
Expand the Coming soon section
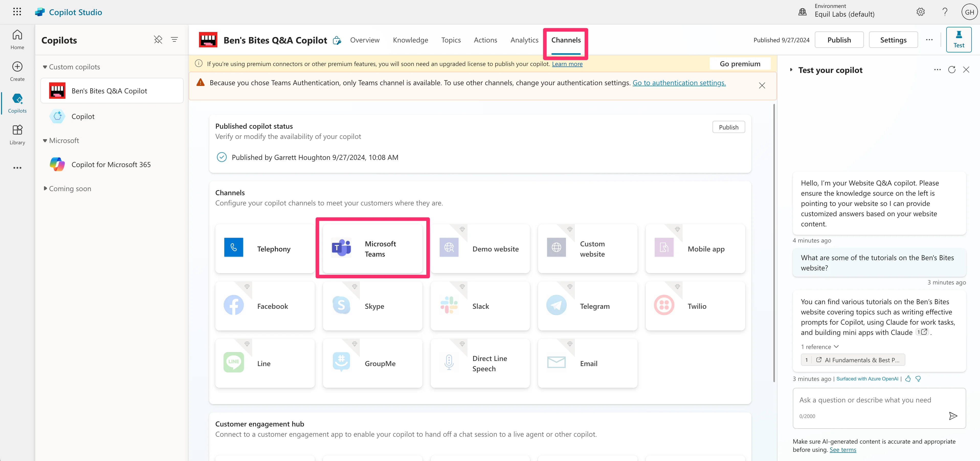pyautogui.click(x=45, y=189)
